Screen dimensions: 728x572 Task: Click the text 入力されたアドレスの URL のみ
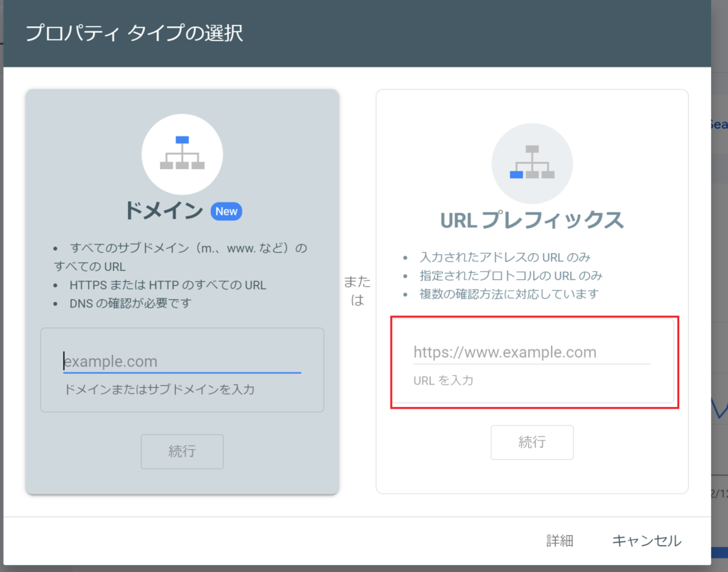coord(505,257)
